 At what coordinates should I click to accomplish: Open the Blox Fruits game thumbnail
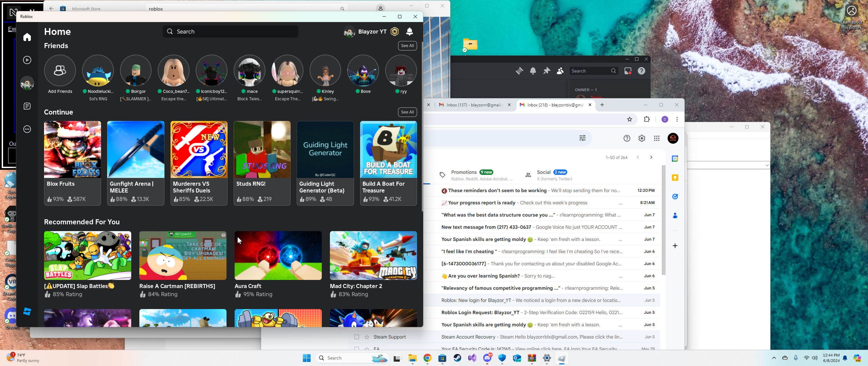click(x=73, y=149)
